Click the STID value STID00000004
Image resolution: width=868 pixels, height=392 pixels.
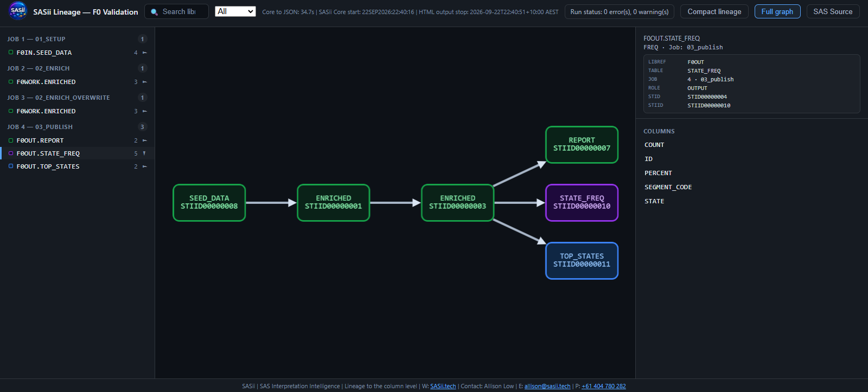(x=707, y=97)
